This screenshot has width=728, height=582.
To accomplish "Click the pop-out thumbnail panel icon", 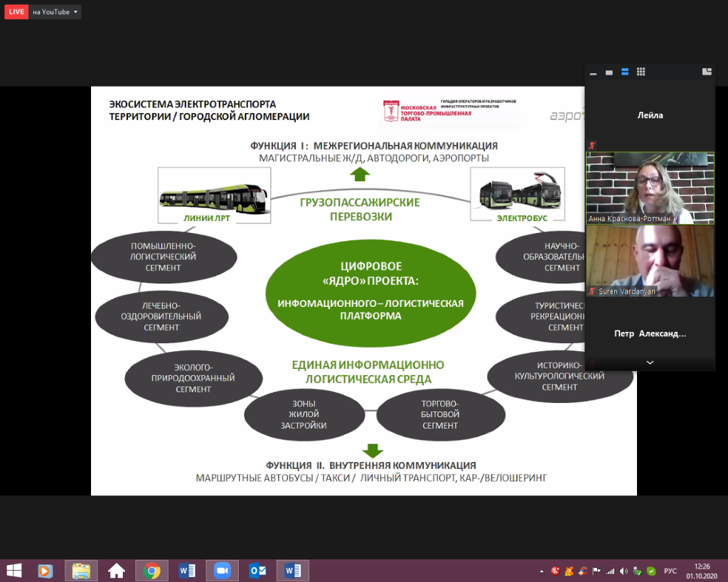I will [707, 72].
